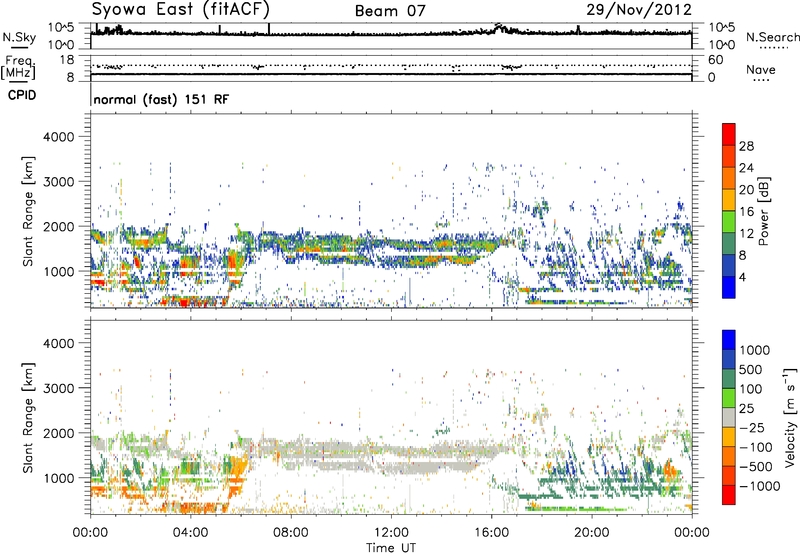Click the red bottom segment of Velocity colorbar
Viewport: 800px width, 554px height.
coord(729,495)
